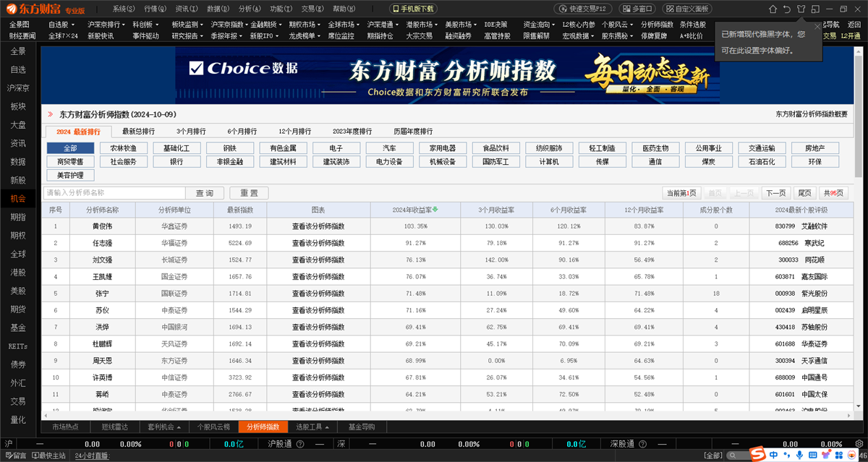The height and width of the screenshot is (462, 868).
Task: Click analyst name 张宁 in table
Action: (x=102, y=293)
